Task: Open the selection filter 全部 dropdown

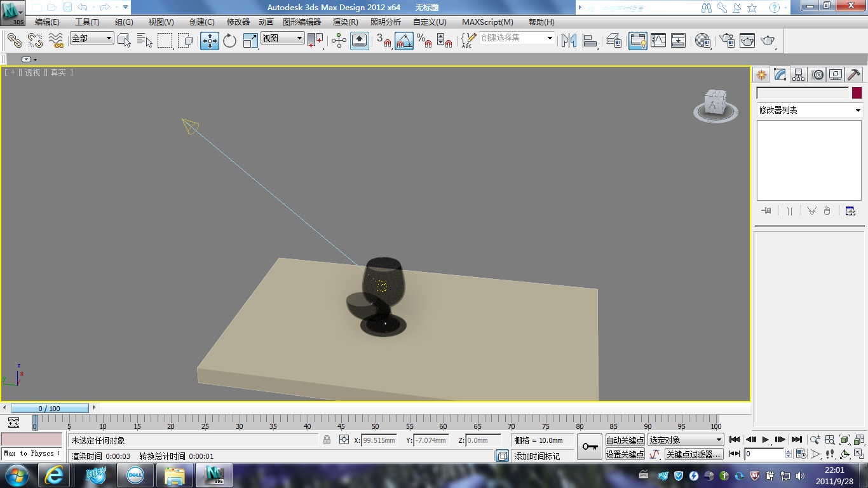Action: coord(92,39)
